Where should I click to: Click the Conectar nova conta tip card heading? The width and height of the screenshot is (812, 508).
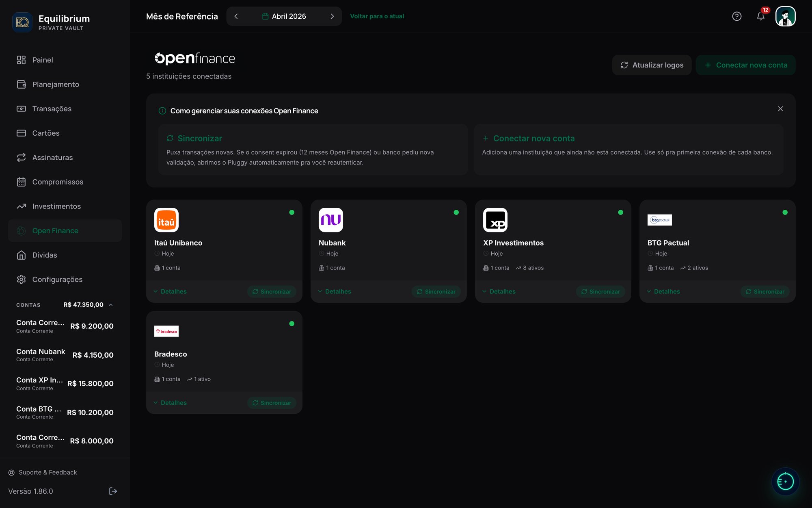click(x=534, y=139)
